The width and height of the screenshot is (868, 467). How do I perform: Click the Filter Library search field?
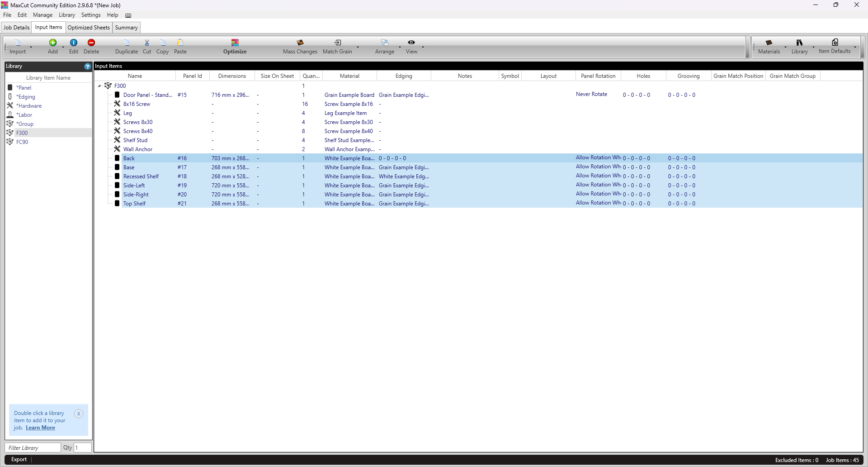click(33, 448)
